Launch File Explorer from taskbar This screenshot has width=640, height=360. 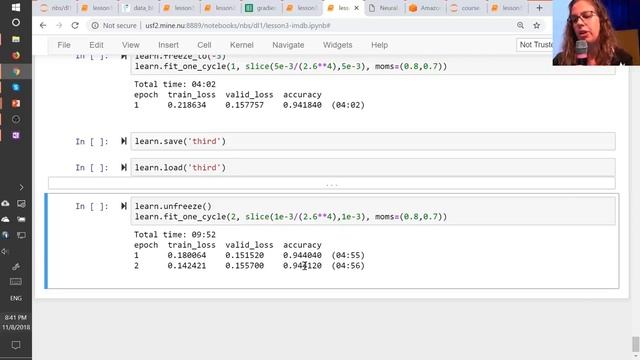[x=16, y=39]
